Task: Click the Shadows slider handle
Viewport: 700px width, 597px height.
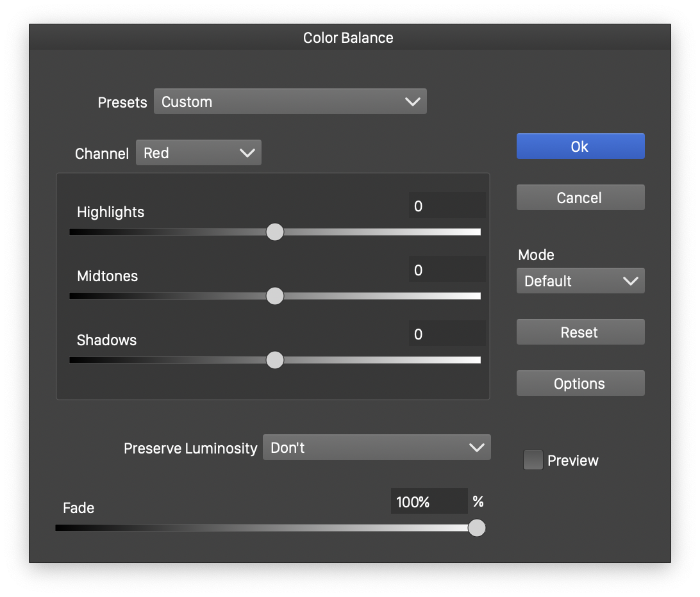Action: pyautogui.click(x=274, y=360)
